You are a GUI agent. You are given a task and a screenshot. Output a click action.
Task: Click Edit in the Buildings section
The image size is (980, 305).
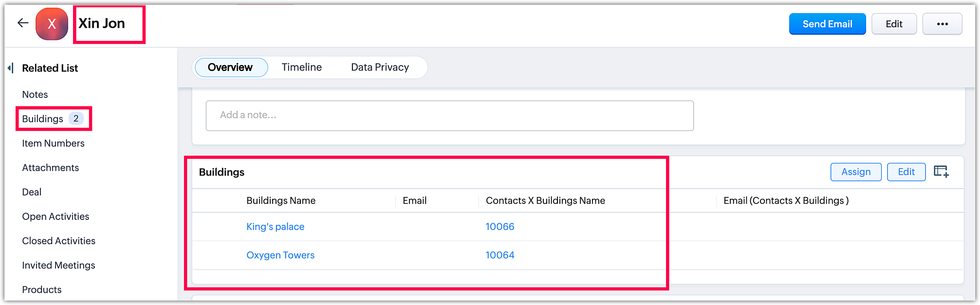pos(906,172)
